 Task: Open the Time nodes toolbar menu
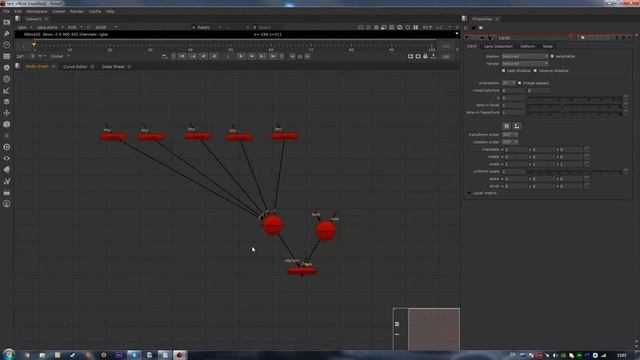coord(7,45)
